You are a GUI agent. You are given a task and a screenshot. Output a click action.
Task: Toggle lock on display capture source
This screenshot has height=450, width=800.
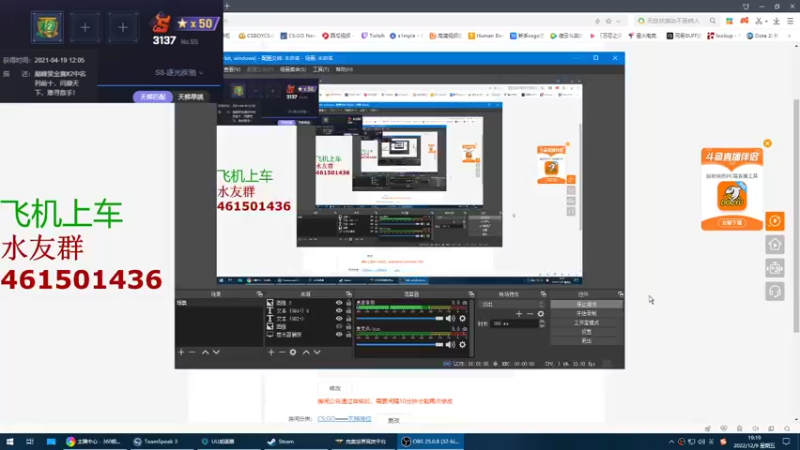(348, 334)
